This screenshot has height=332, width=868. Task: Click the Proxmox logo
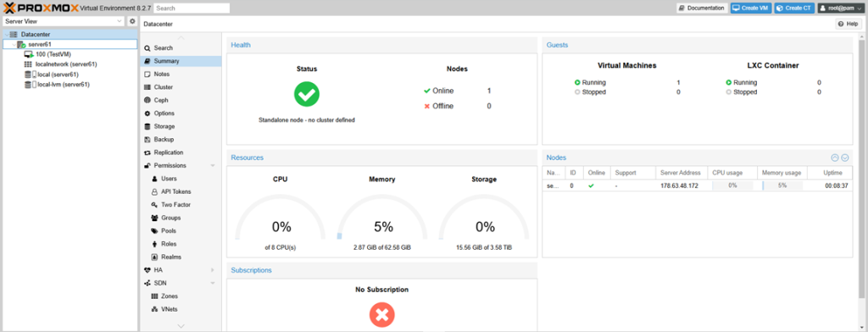tap(40, 8)
